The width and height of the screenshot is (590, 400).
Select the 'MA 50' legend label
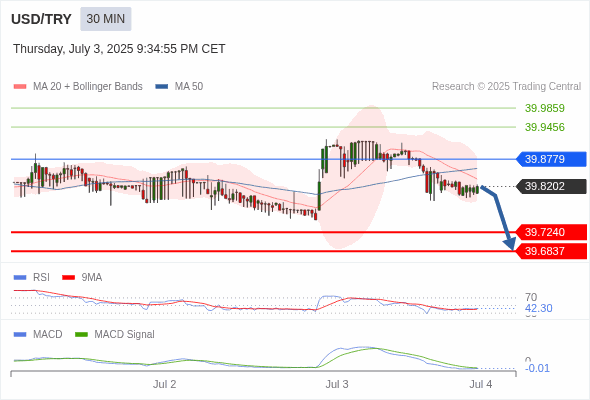189,87
